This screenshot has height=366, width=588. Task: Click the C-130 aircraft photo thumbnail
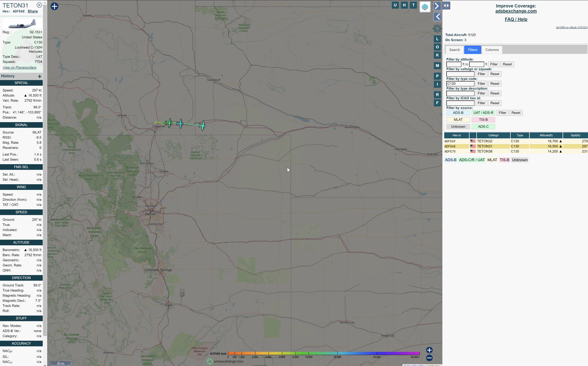23,24
